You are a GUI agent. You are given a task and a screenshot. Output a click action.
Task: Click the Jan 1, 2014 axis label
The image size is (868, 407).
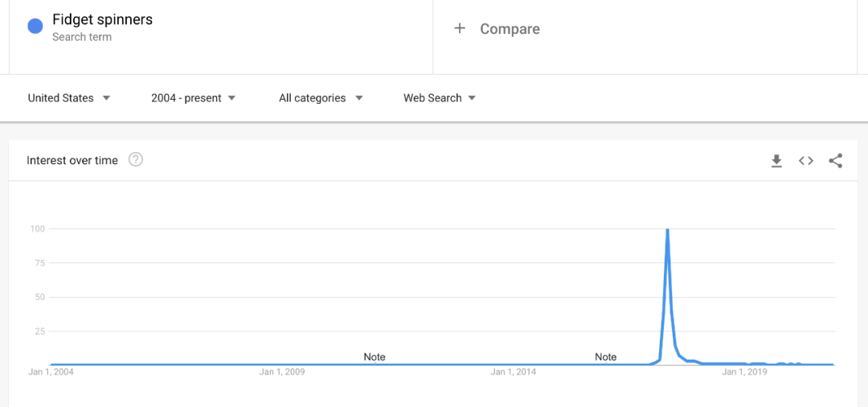[514, 372]
